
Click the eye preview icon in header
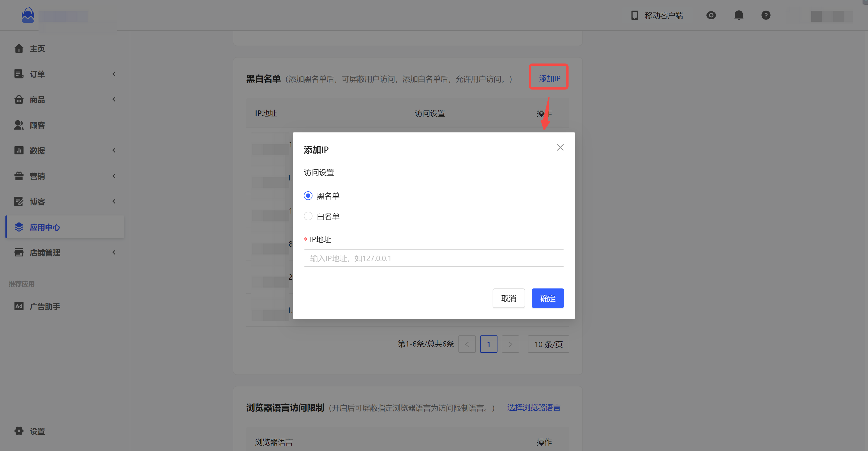[x=711, y=15]
